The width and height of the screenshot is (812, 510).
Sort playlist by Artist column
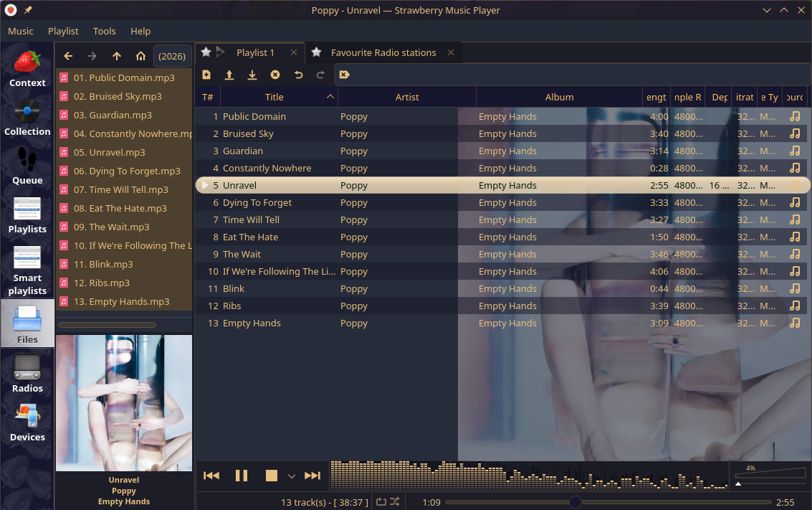click(x=407, y=97)
